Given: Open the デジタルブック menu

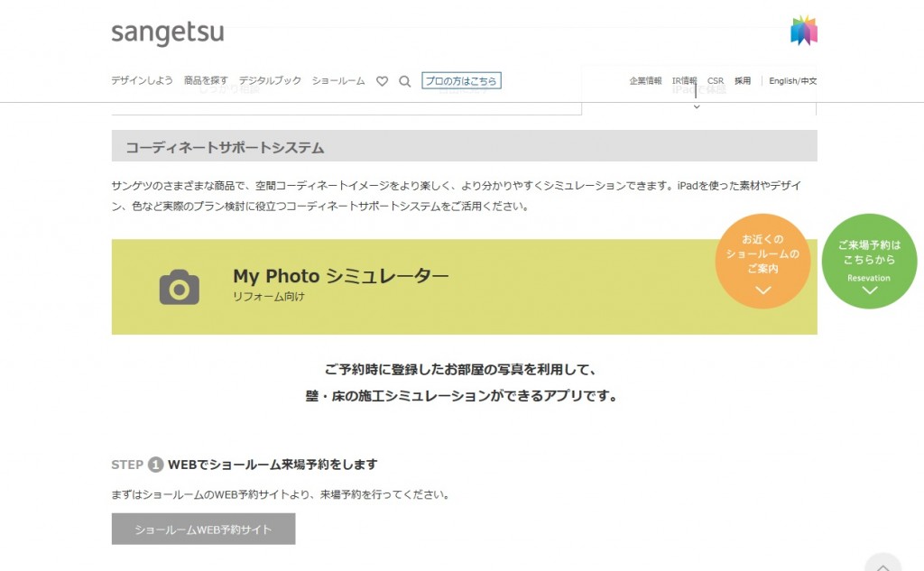Looking at the screenshot, I should pyautogui.click(x=270, y=80).
